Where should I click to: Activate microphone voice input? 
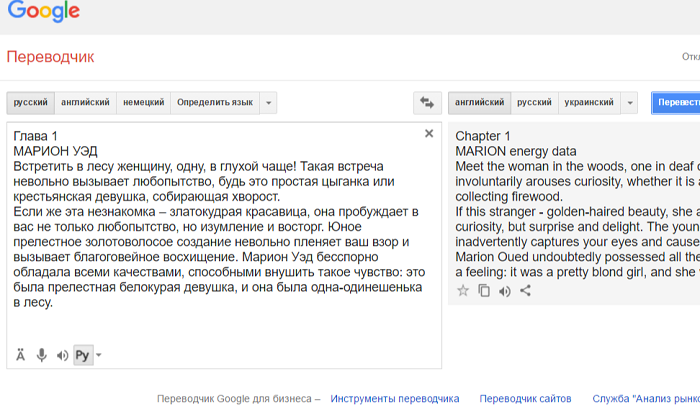click(x=42, y=355)
